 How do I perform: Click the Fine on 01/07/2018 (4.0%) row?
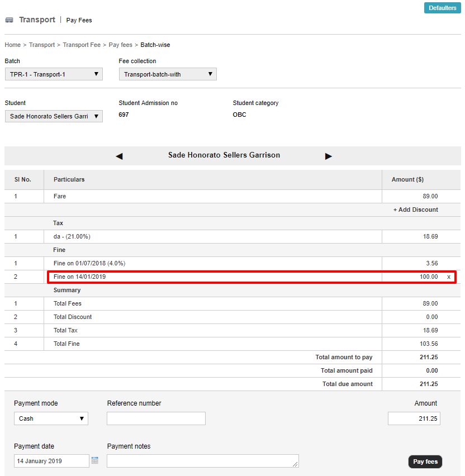(x=232, y=263)
